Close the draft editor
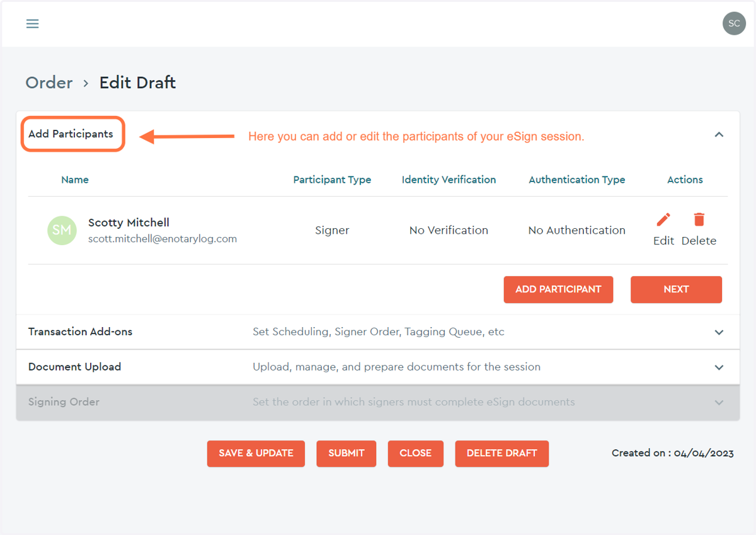Screen dimensions: 756x535 (416, 453)
